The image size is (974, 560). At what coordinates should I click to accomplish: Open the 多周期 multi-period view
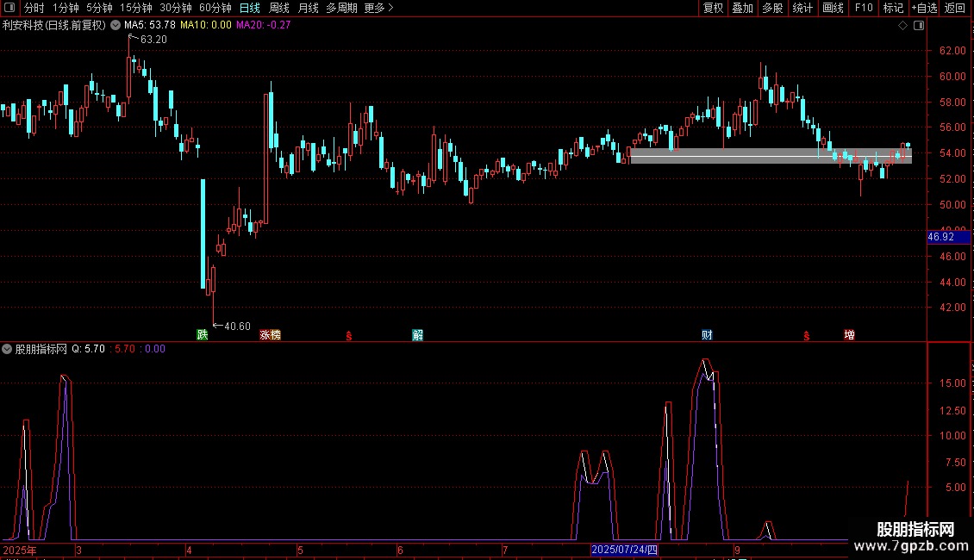coord(341,8)
